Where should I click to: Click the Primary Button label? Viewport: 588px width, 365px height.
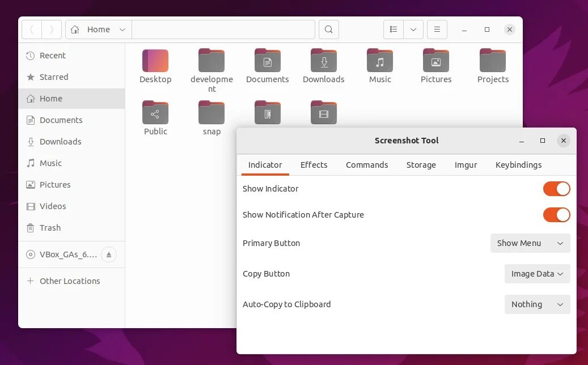pos(271,243)
